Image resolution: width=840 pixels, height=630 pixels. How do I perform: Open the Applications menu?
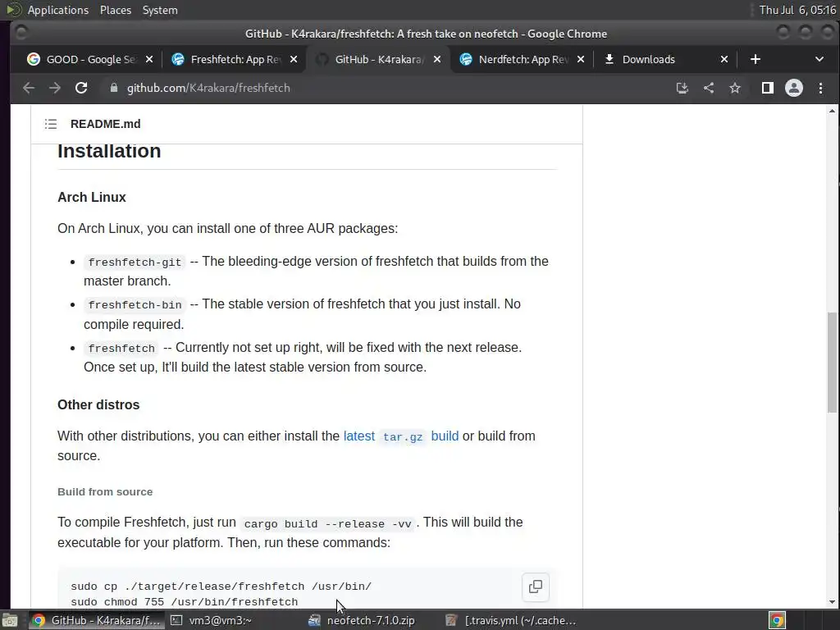(x=58, y=10)
